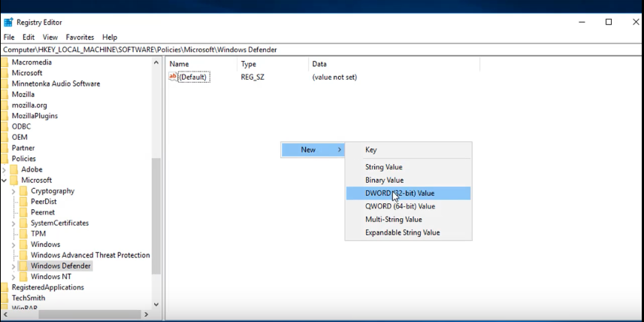Image resolution: width=644 pixels, height=322 pixels.
Task: Select QWORD (64-bit) Value
Action: pyautogui.click(x=408, y=206)
